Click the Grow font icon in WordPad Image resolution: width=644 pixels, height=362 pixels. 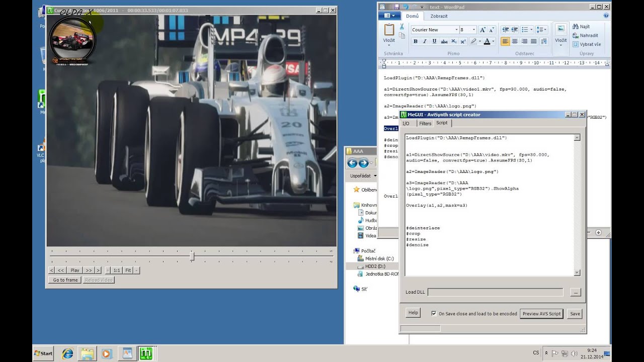click(x=482, y=30)
